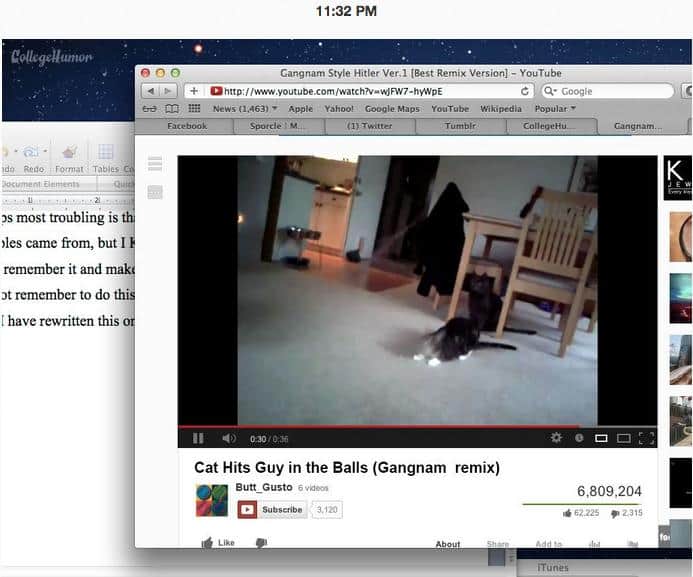Screen dimensions: 693x577
Task: Open the YouTube guide menu icon
Action: [155, 164]
